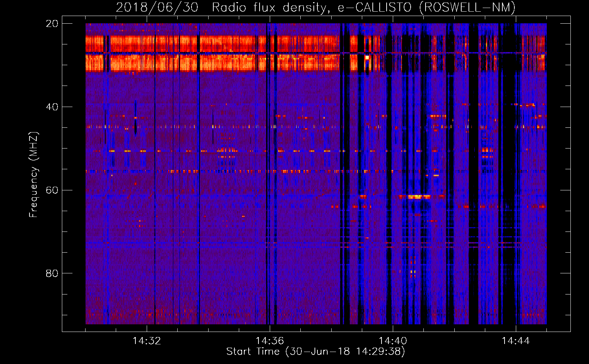Click the white hot spot near 28 MHz at 14:39
This screenshot has height=364, width=589.
tap(367, 58)
